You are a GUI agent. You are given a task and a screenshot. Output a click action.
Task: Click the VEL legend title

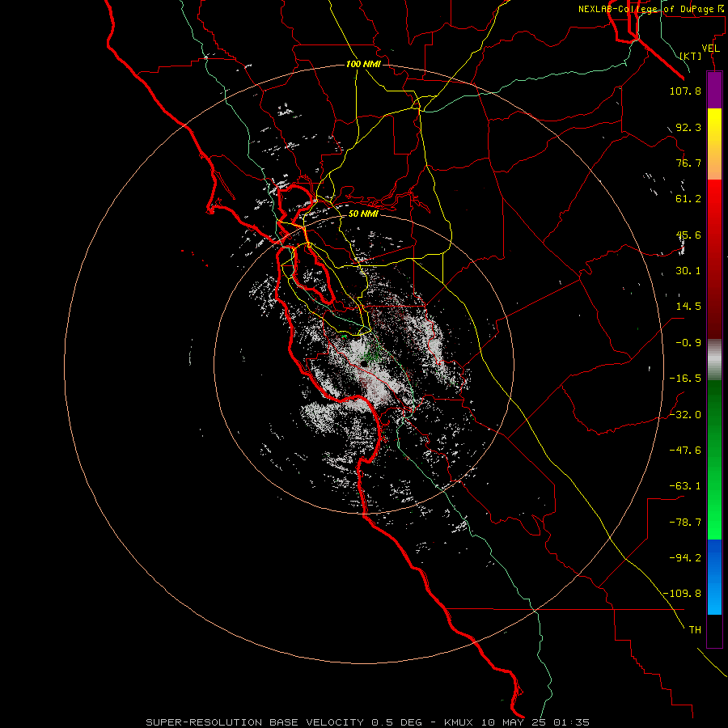tap(710, 49)
